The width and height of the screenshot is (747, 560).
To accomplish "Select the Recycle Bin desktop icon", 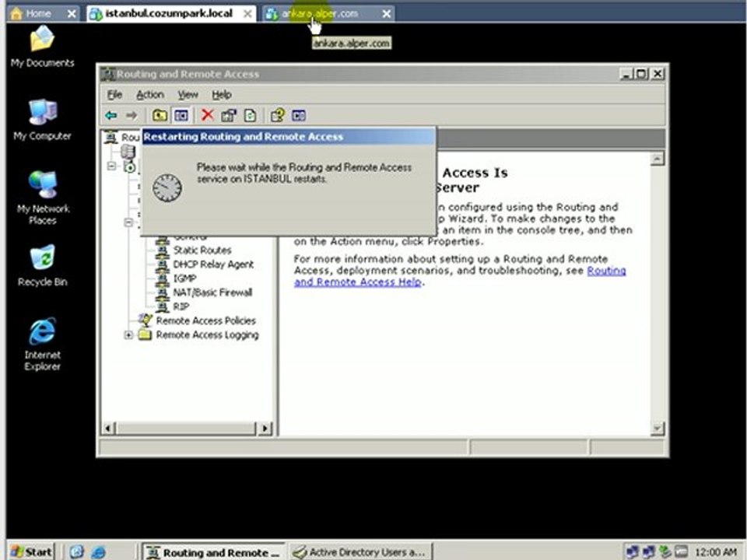I will click(42, 260).
